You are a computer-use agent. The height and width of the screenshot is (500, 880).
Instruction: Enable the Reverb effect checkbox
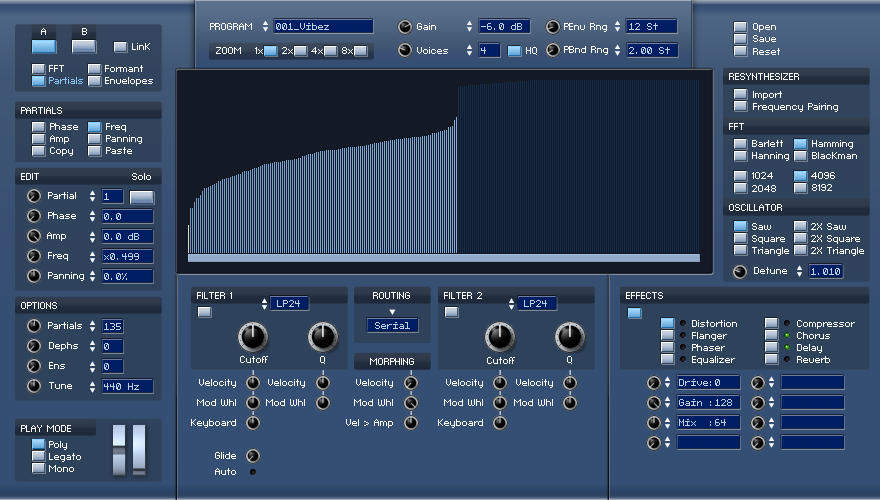pos(772,360)
